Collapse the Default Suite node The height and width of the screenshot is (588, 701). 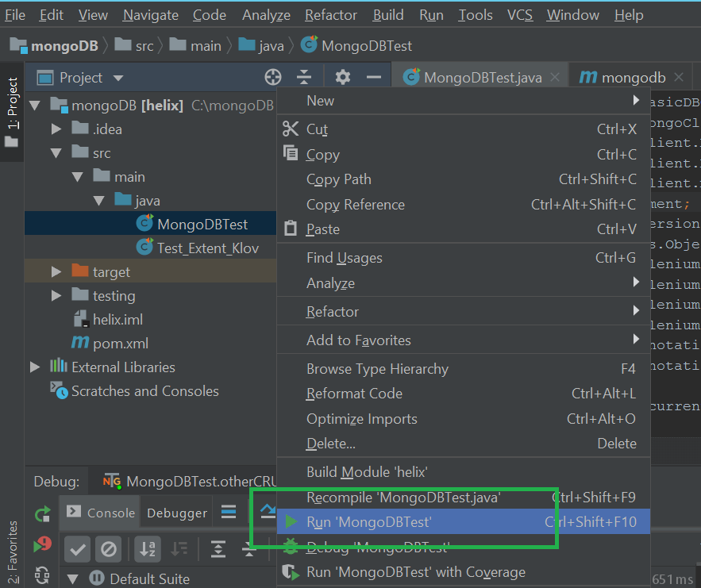pos(71,578)
